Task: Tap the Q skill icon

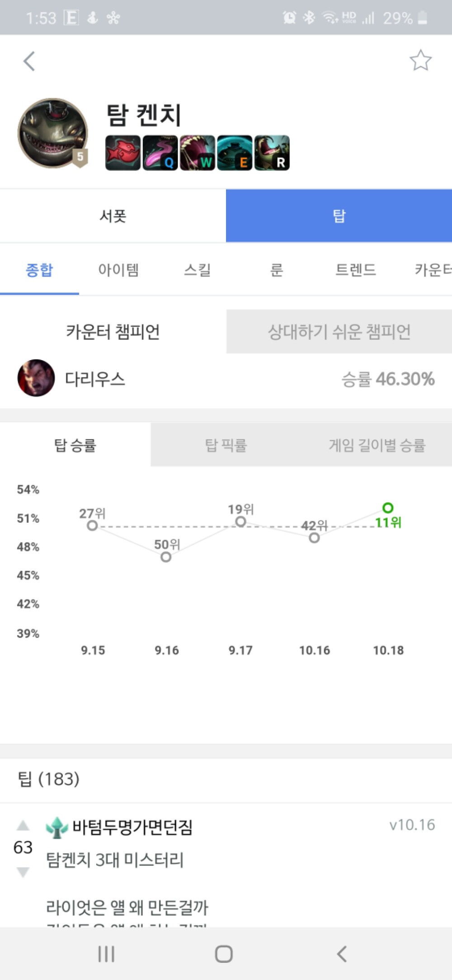Action: (160, 153)
